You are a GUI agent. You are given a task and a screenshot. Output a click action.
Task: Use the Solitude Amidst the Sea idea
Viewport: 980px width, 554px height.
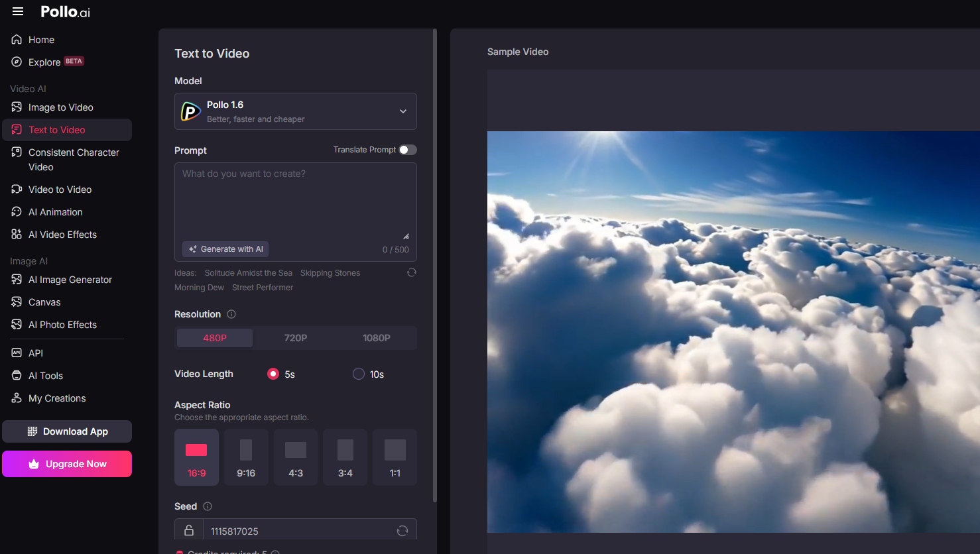pyautogui.click(x=249, y=273)
